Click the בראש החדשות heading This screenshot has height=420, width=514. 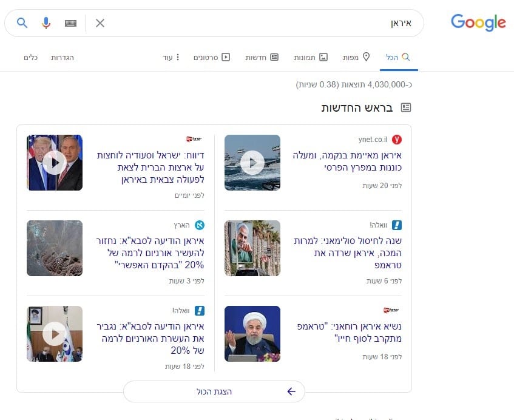click(x=357, y=108)
